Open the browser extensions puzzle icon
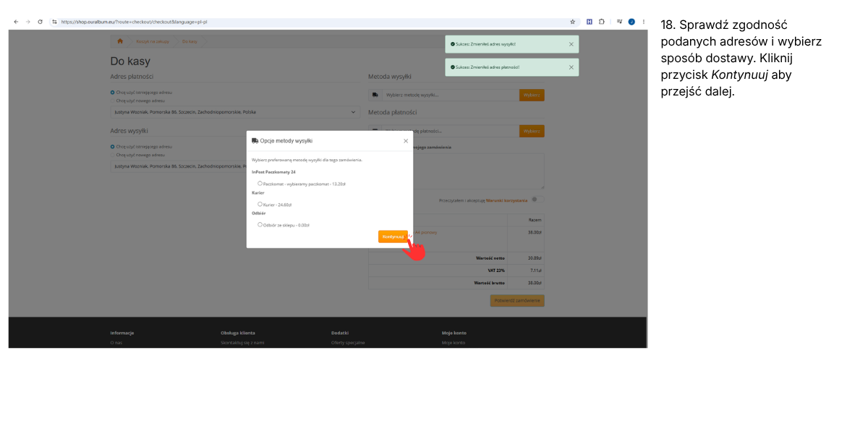This screenshot has height=434, width=868. [x=602, y=22]
